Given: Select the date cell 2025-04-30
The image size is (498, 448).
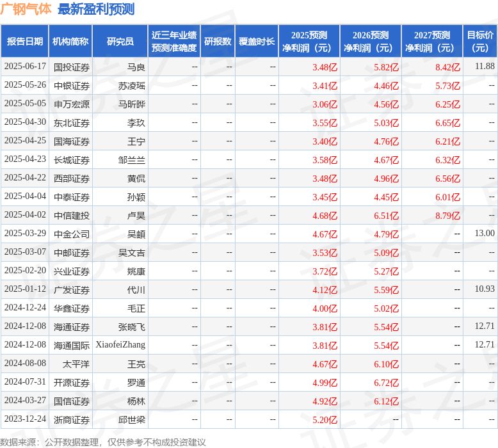Looking at the screenshot, I should [25, 122].
